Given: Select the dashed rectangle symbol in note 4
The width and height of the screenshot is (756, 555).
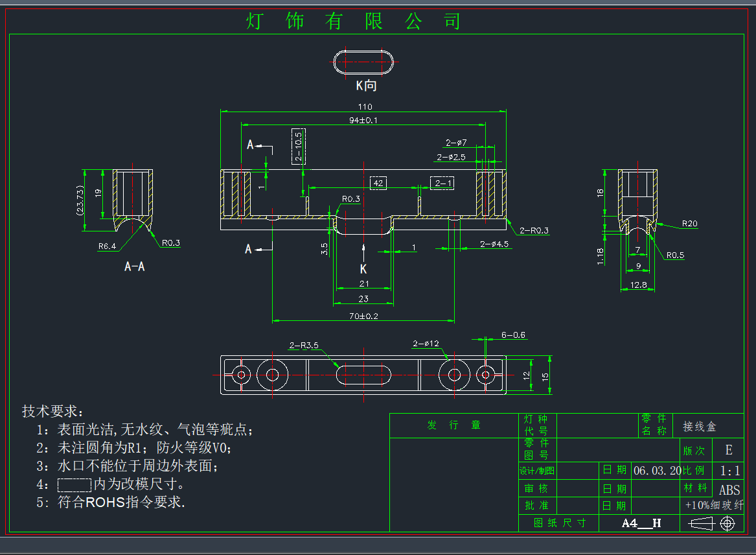Looking at the screenshot, I should 74,484.
